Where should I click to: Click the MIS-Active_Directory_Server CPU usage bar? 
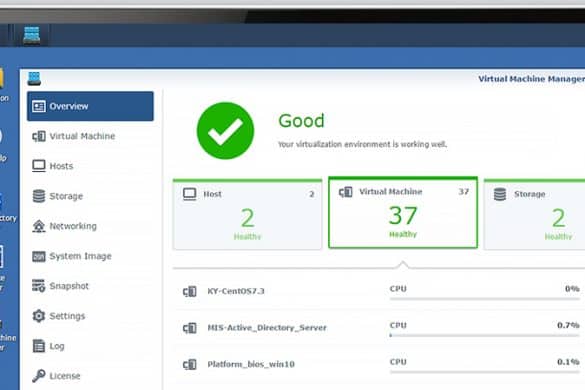pos(485,336)
